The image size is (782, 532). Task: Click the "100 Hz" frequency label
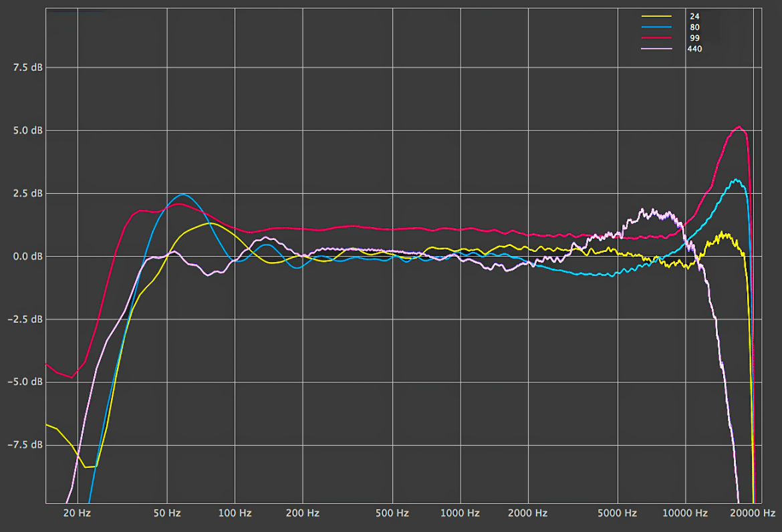click(x=235, y=513)
